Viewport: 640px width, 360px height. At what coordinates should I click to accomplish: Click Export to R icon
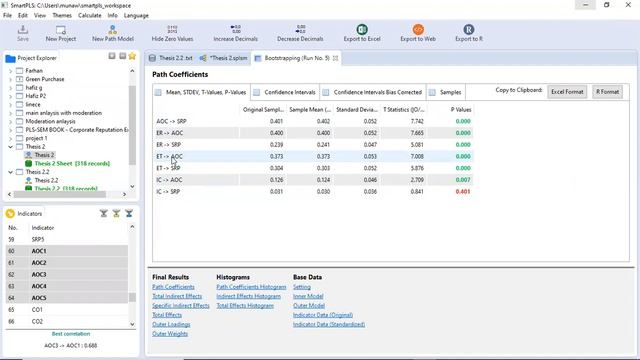(469, 33)
